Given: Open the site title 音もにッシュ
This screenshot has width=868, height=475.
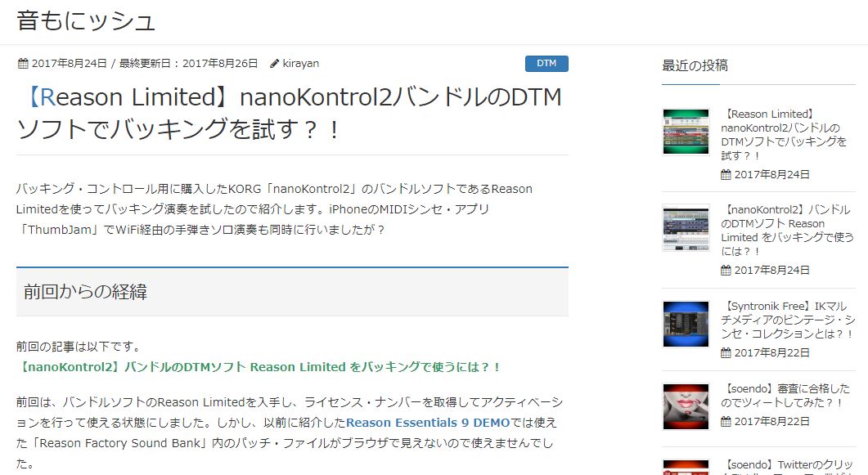Looking at the screenshot, I should point(86,21).
